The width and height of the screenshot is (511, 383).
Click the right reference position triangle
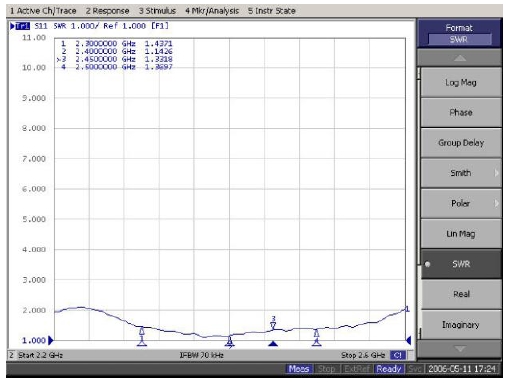click(409, 340)
